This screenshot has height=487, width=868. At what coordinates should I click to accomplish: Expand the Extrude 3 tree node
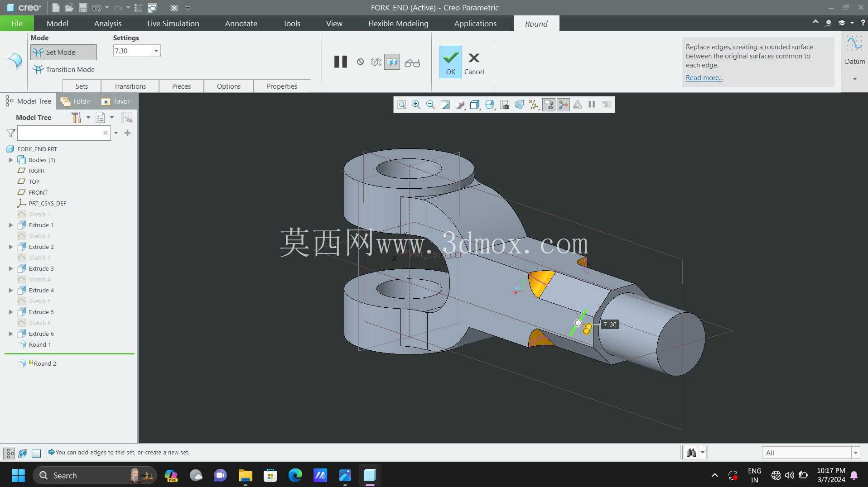coord(11,268)
